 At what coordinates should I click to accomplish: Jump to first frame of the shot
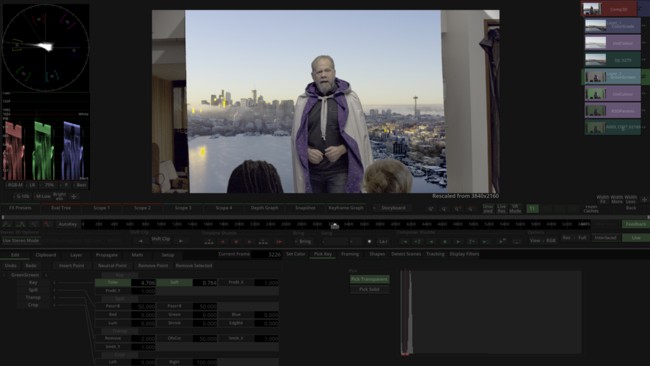tap(405, 241)
